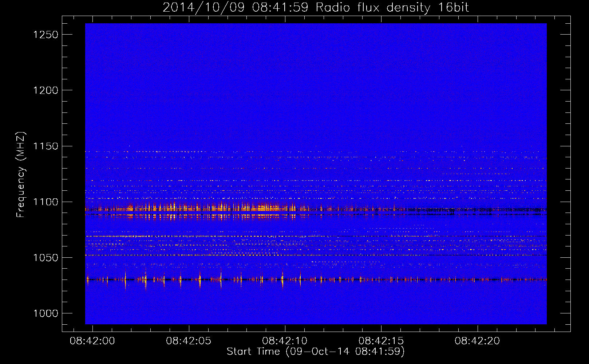Click the 'Frequency (MHZ)' y-axis label

point(21,175)
